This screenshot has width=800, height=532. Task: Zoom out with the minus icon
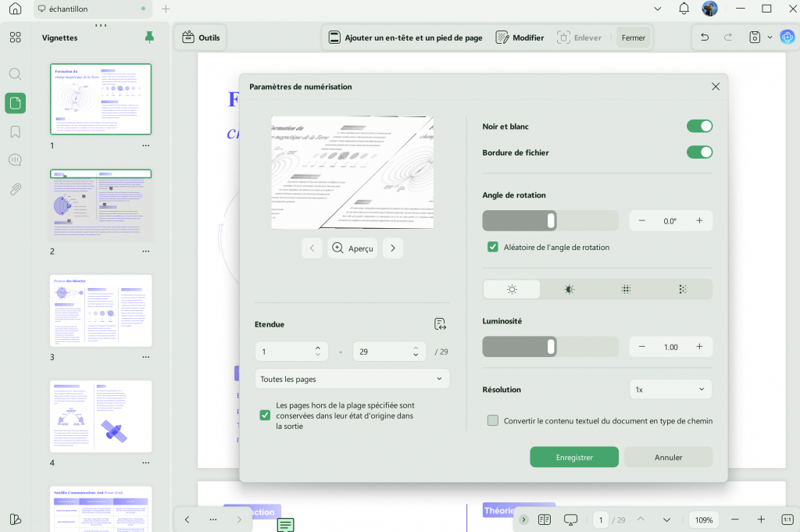(734, 520)
